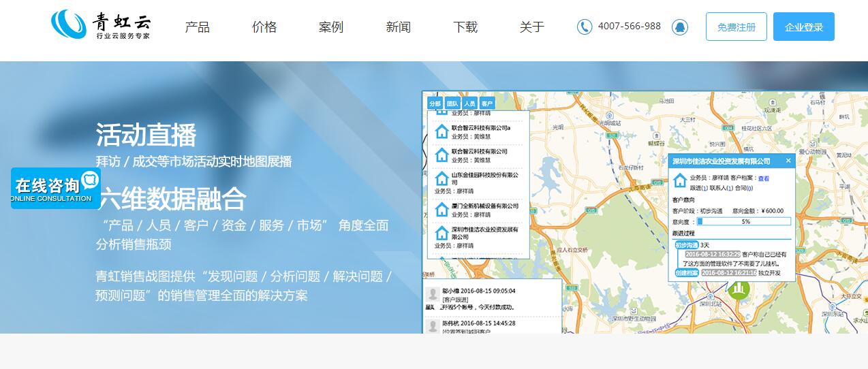Click the house icon inside the customer popup
Image resolution: width=868 pixels, height=369 pixels.
tap(679, 180)
